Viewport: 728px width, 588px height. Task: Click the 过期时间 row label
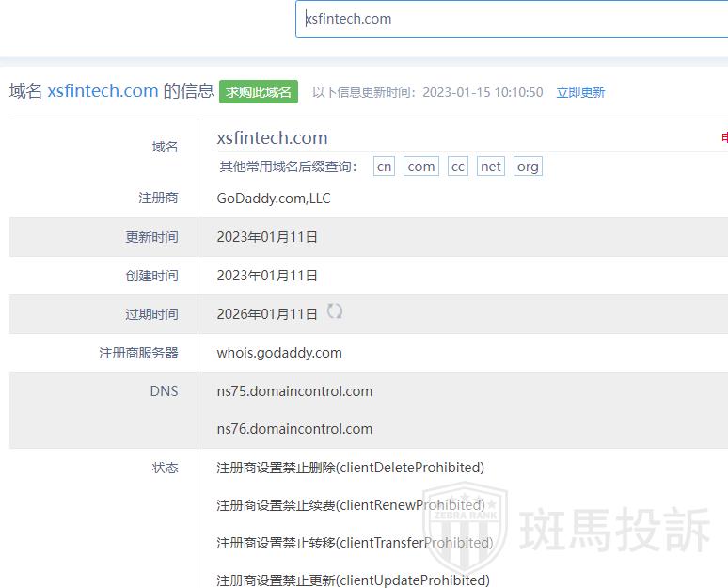click(x=151, y=314)
